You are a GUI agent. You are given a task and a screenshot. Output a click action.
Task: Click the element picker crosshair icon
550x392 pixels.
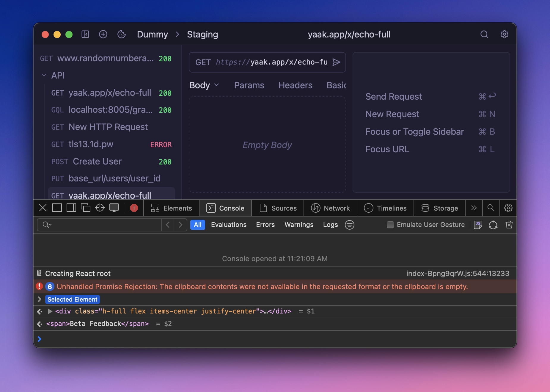point(100,208)
